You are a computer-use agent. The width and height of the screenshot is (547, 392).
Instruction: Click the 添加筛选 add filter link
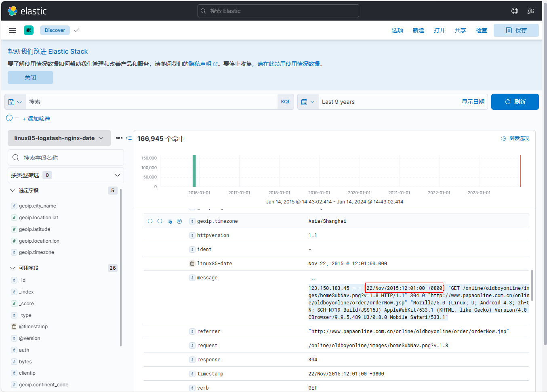36,119
